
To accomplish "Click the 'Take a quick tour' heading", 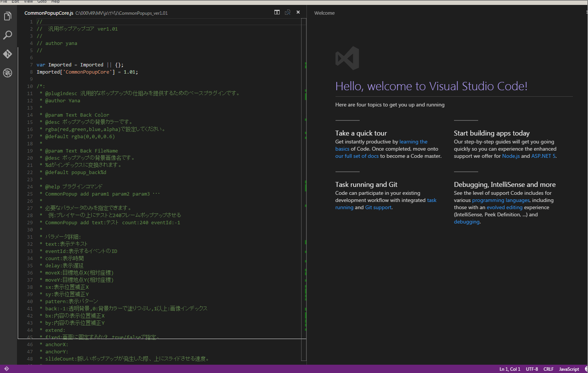I will tap(361, 133).
